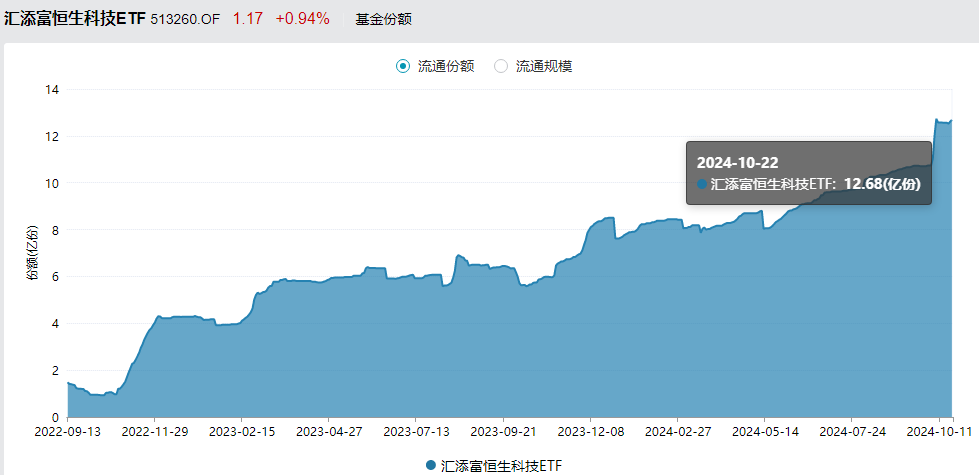Click the tooltip value 12.68(亿份)

883,184
